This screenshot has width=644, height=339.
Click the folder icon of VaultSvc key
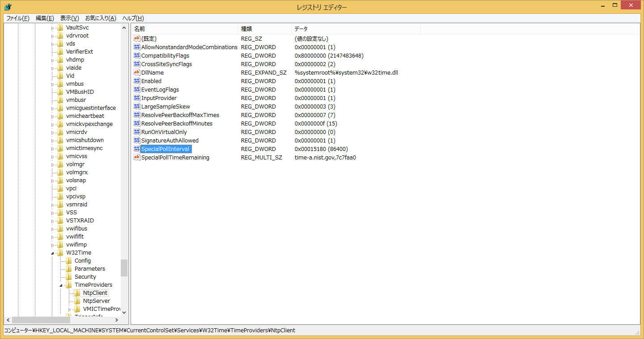coord(60,28)
